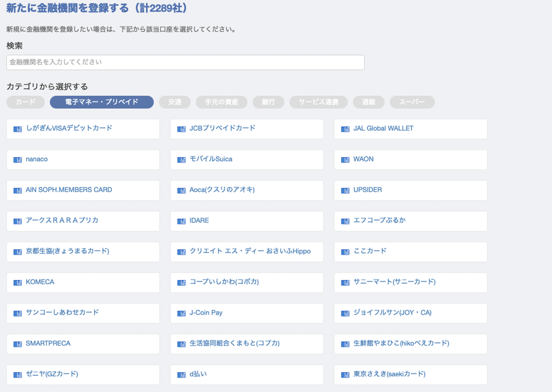Focus the 金融機関名 search field
The image size is (552, 392).
click(185, 63)
